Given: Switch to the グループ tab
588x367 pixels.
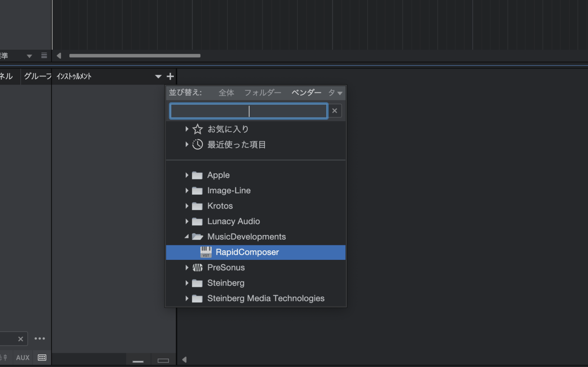Looking at the screenshot, I should [37, 76].
